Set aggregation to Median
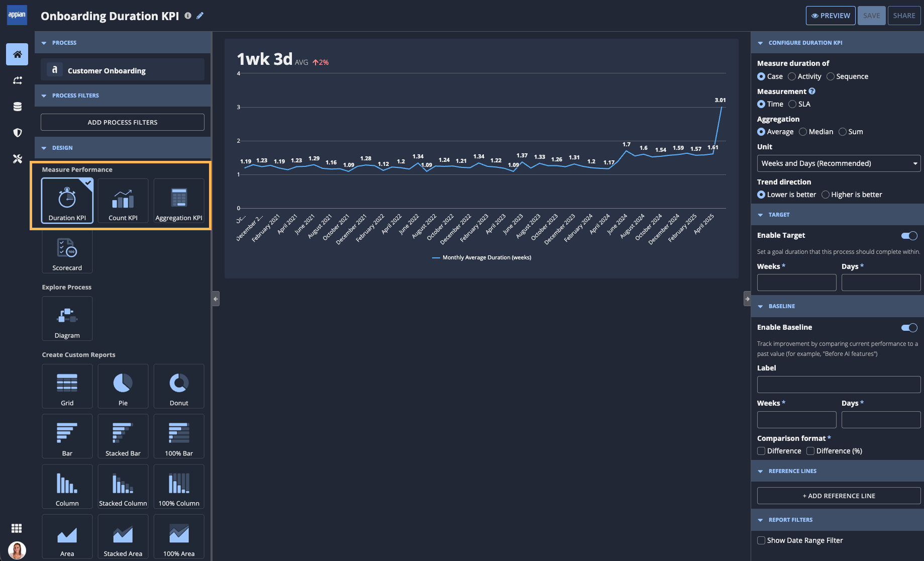 tap(803, 132)
